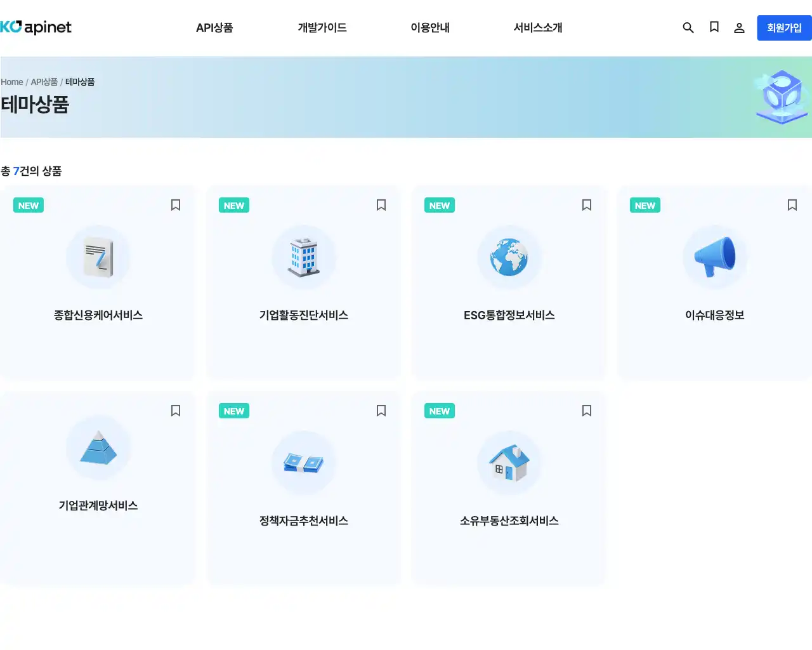Click the money stack icon on 정책자금추천서비스 card
Image resolution: width=812 pixels, height=650 pixels.
(304, 463)
